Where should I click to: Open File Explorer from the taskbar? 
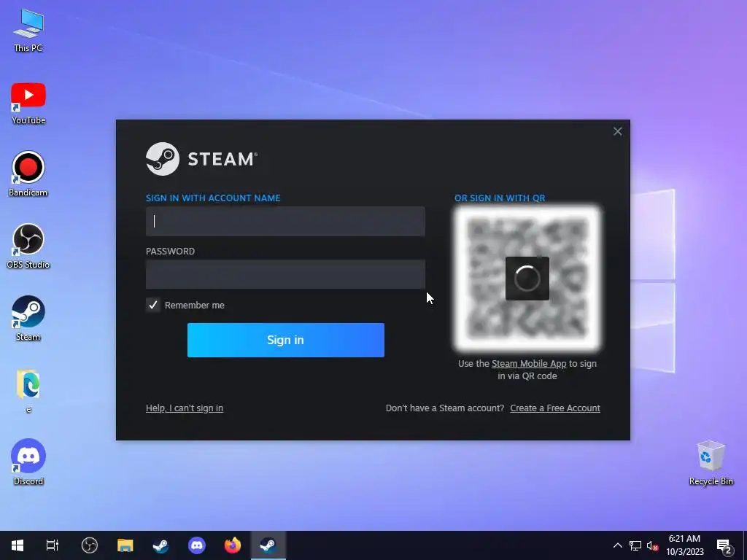(x=125, y=545)
